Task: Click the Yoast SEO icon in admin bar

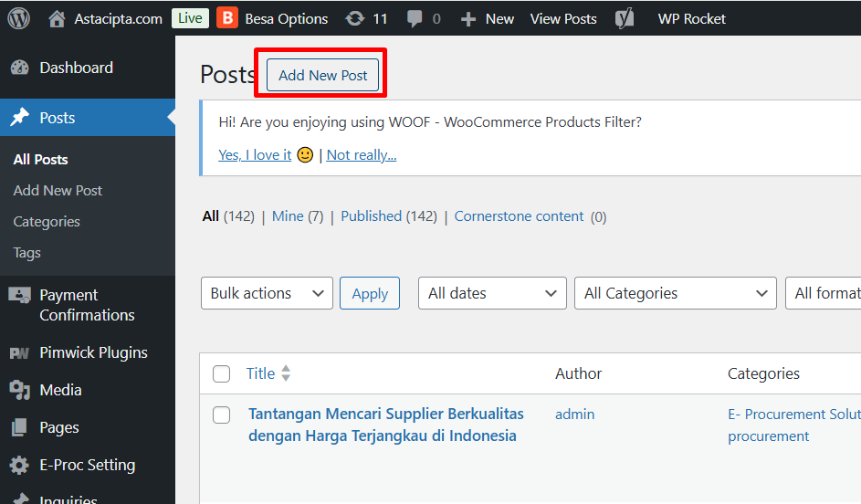Action: [x=625, y=18]
